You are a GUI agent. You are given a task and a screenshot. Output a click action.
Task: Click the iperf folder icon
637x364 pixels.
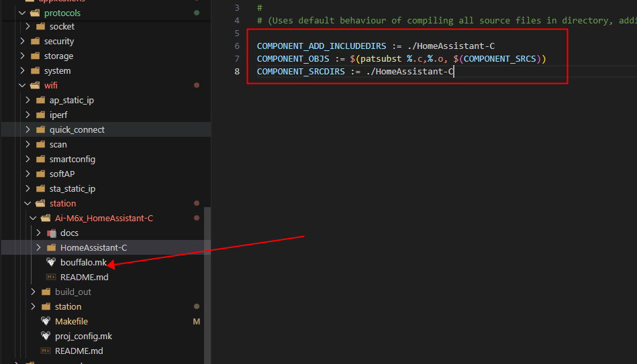click(40, 115)
